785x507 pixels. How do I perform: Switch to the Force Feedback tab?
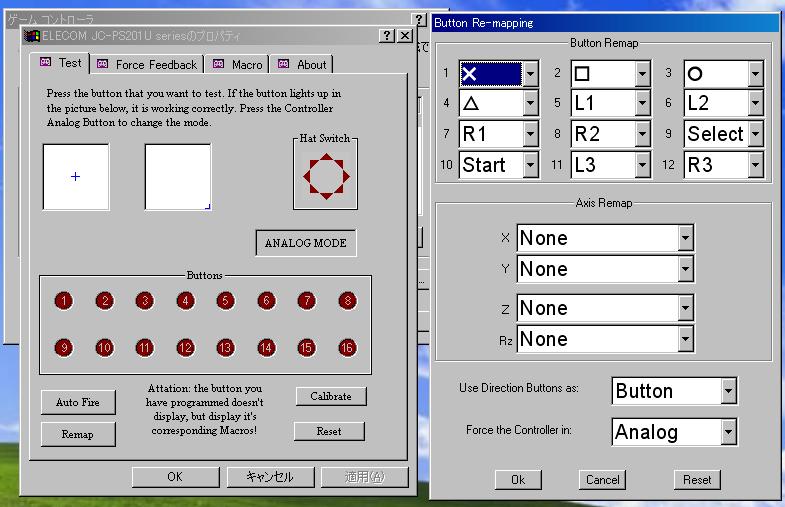coord(147,65)
